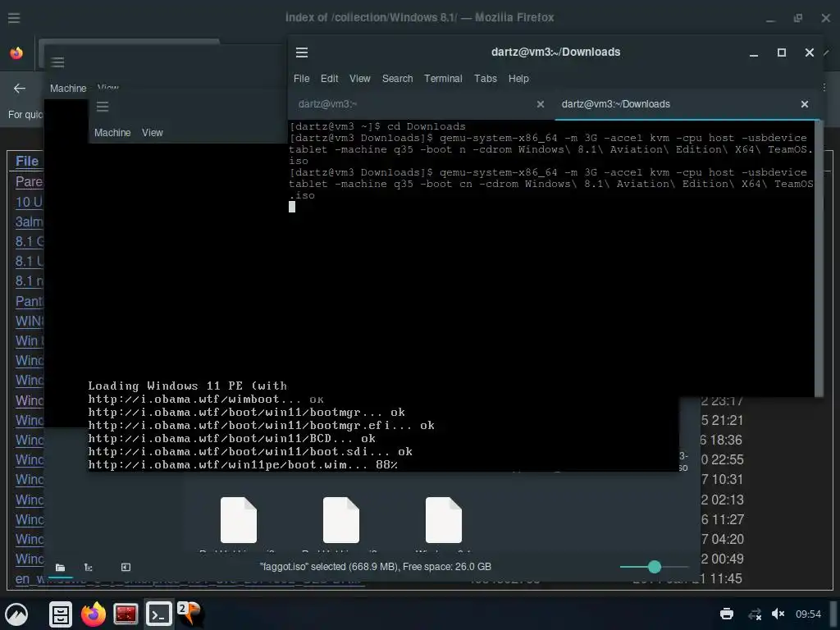840x630 pixels.
Task: Open View menu of the front QEMU window
Action: (x=152, y=132)
